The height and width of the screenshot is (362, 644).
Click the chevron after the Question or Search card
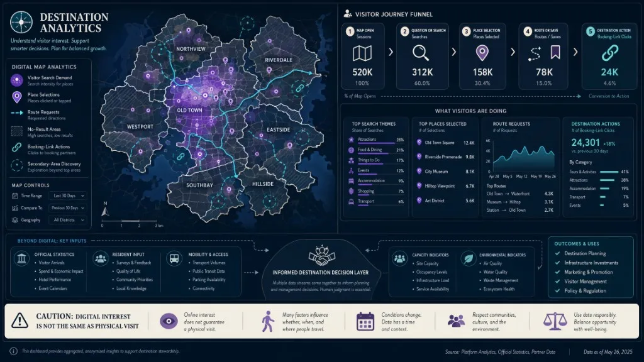(454, 52)
